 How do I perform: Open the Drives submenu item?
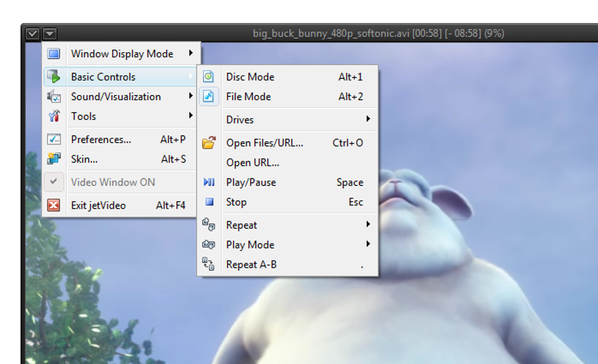click(288, 120)
